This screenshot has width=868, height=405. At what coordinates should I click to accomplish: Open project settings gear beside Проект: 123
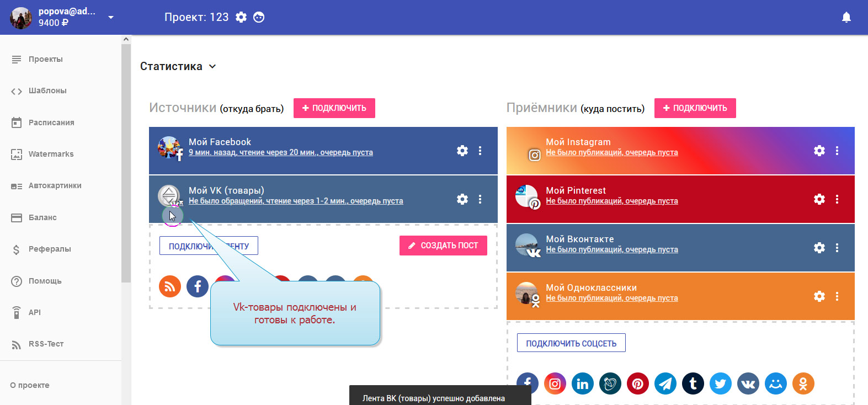click(241, 17)
